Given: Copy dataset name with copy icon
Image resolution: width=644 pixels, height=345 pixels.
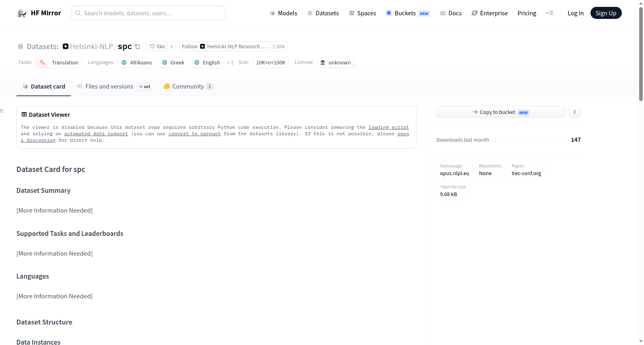Looking at the screenshot, I should tap(137, 46).
